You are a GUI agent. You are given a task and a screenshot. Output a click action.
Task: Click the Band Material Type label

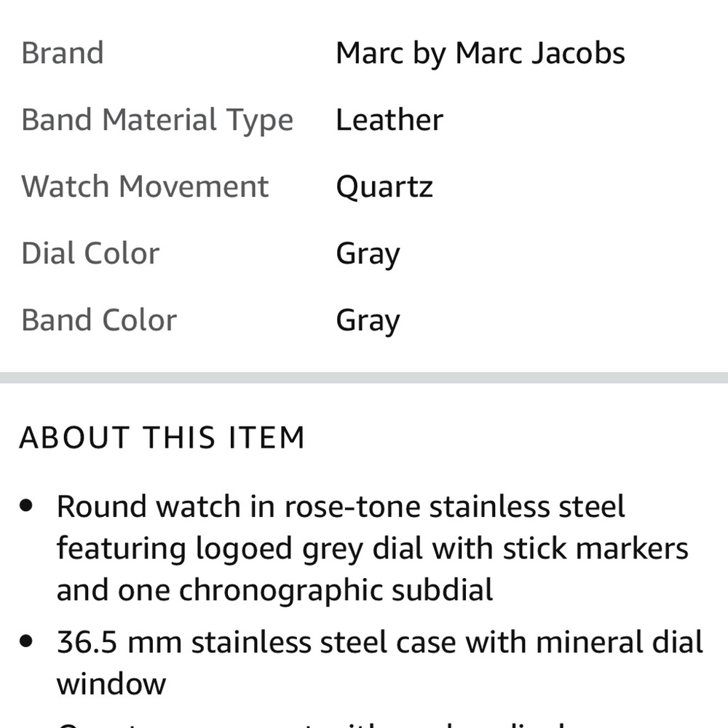[157, 120]
